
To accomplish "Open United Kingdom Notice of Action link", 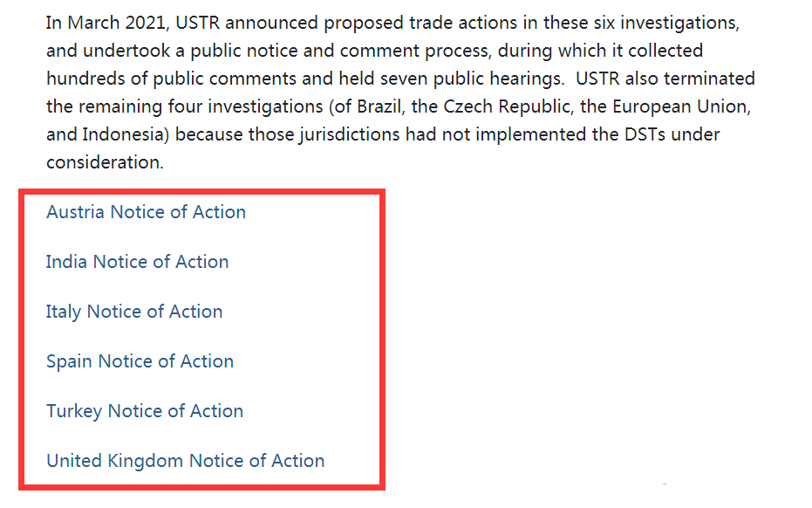I will [186, 461].
